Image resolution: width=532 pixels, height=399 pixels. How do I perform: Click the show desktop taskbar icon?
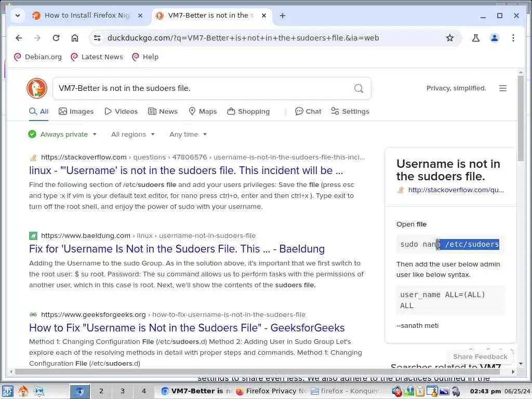(x=39, y=391)
